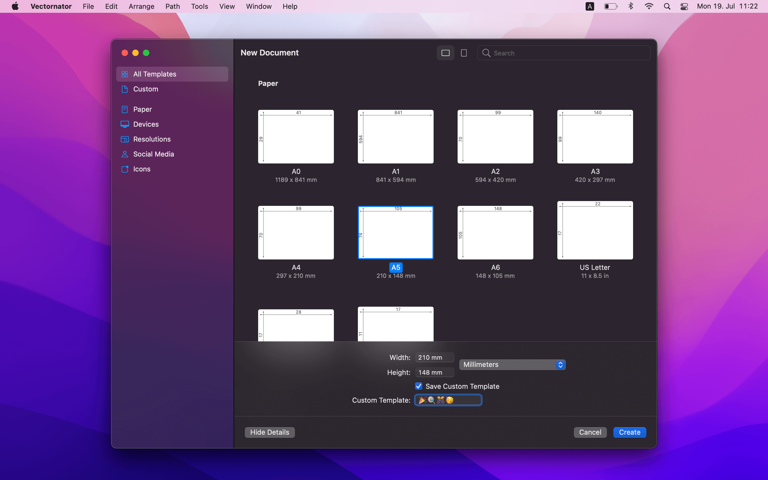Image resolution: width=768 pixels, height=480 pixels.
Task: Open Spotlight search in menu bar
Action: (667, 6)
